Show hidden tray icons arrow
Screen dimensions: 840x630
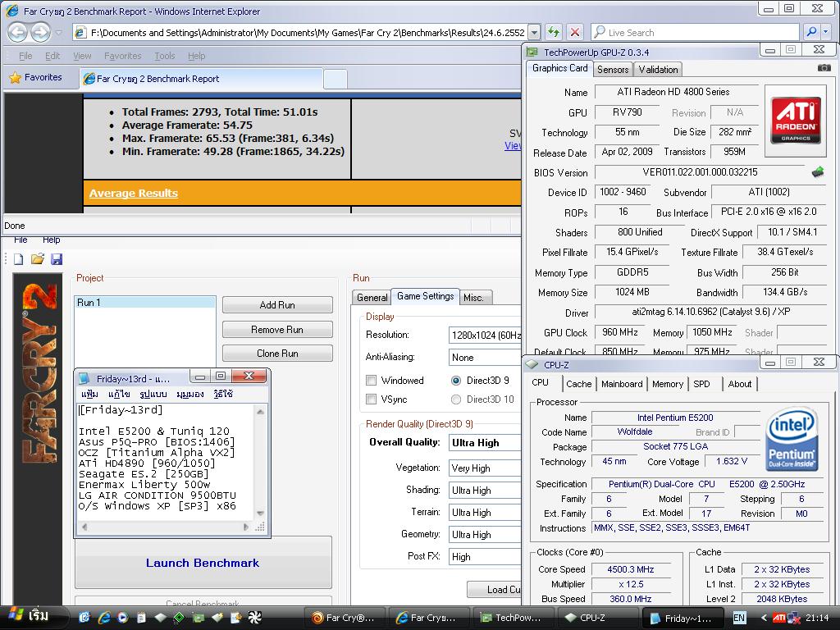[x=765, y=618]
